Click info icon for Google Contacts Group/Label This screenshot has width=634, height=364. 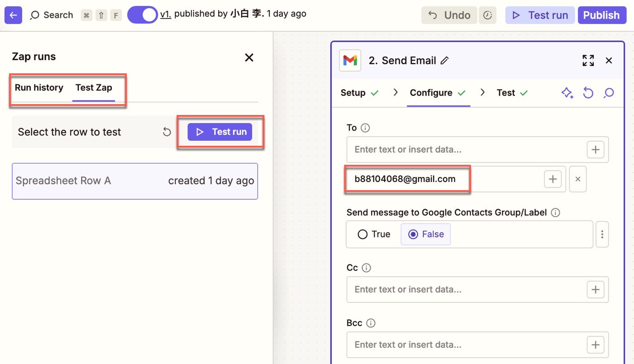556,212
